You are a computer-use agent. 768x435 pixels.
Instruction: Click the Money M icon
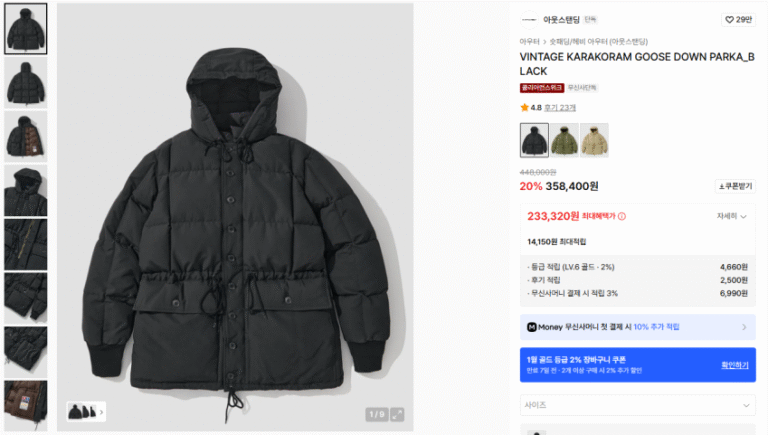531,327
